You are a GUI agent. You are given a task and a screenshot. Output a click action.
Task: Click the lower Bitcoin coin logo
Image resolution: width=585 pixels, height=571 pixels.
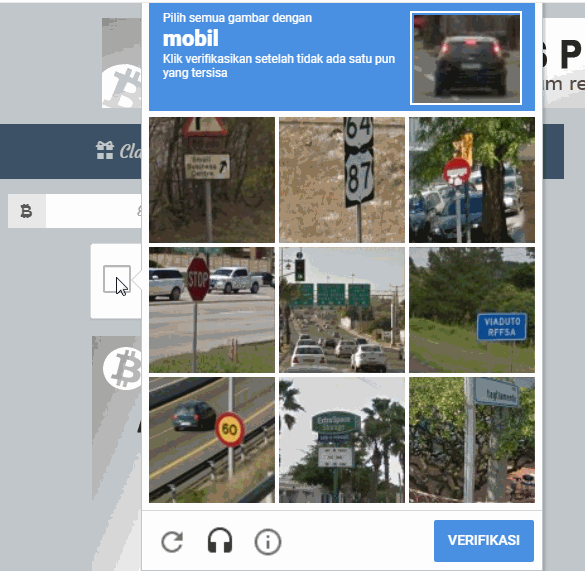[122, 368]
